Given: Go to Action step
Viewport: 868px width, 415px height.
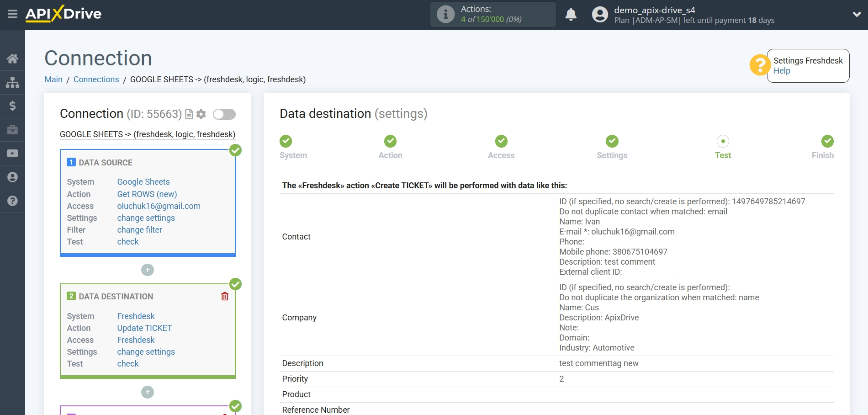Looking at the screenshot, I should click(x=390, y=141).
